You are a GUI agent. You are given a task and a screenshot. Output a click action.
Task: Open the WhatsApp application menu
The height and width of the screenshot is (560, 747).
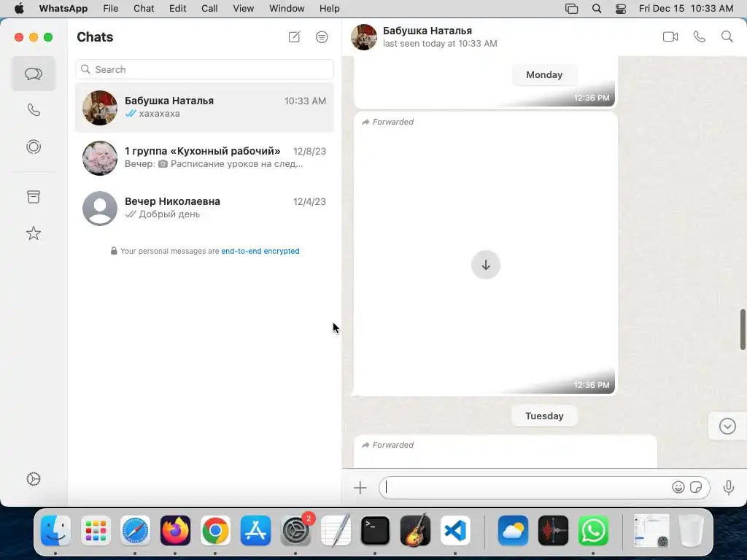[x=63, y=9]
